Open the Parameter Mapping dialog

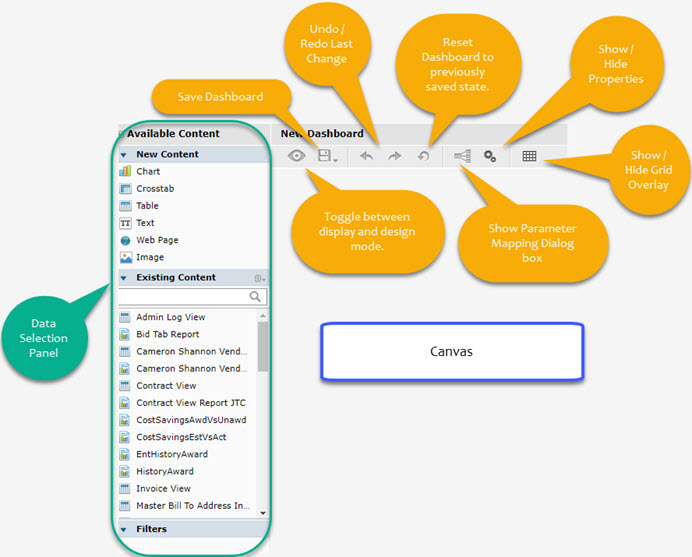tap(463, 156)
